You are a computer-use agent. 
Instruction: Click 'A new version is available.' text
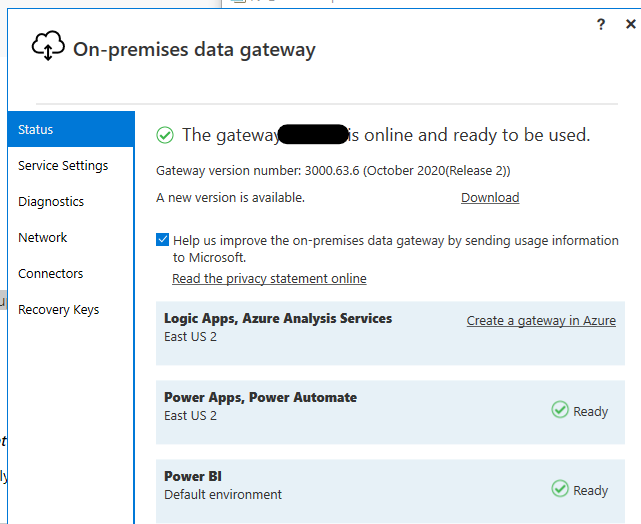click(231, 197)
